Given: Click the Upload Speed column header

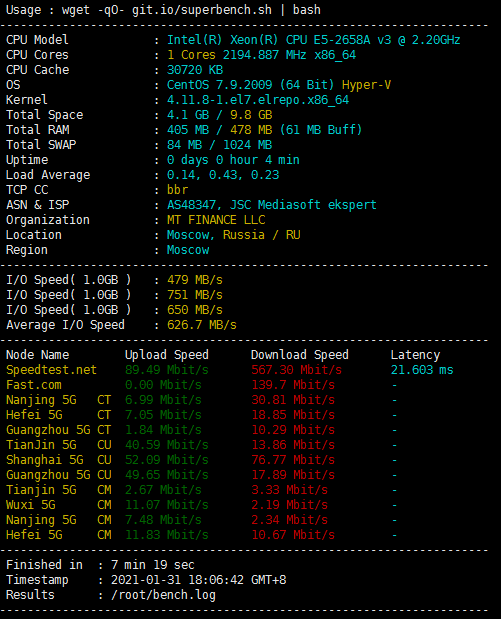Looking at the screenshot, I should [167, 355].
